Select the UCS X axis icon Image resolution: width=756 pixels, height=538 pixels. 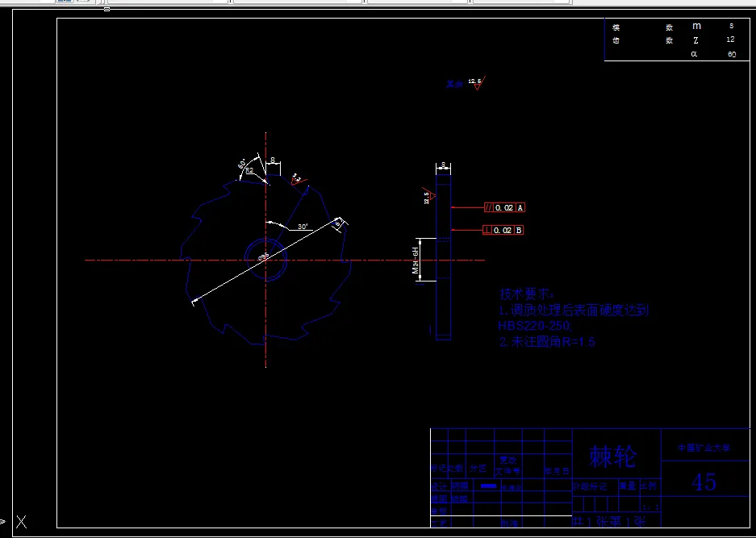tap(21, 522)
